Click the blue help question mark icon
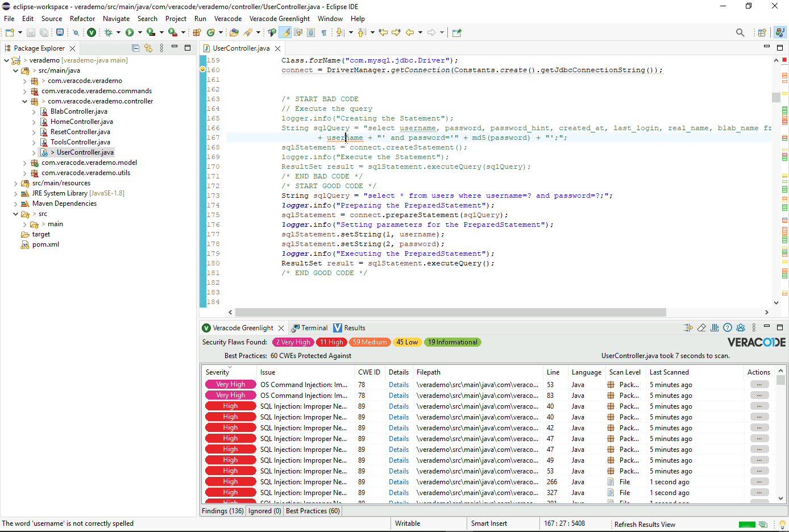 pos(728,328)
